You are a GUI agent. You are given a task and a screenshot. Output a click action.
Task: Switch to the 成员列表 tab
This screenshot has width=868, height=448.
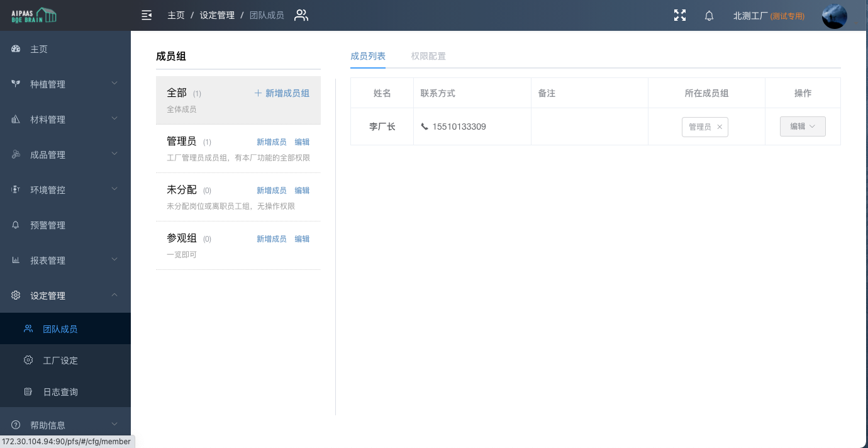tap(368, 56)
